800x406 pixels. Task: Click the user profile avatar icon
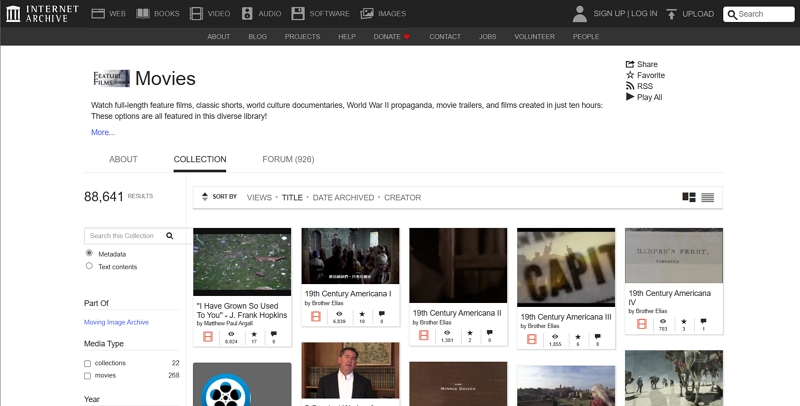tap(579, 14)
